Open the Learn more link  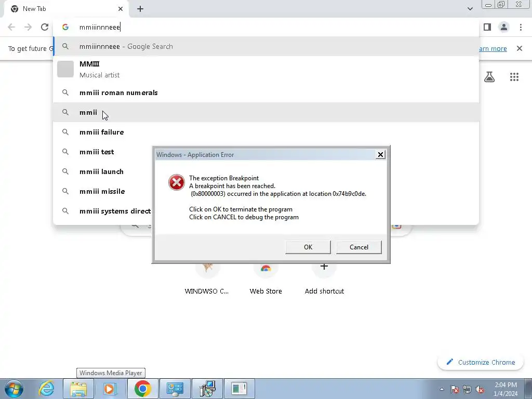point(493,48)
